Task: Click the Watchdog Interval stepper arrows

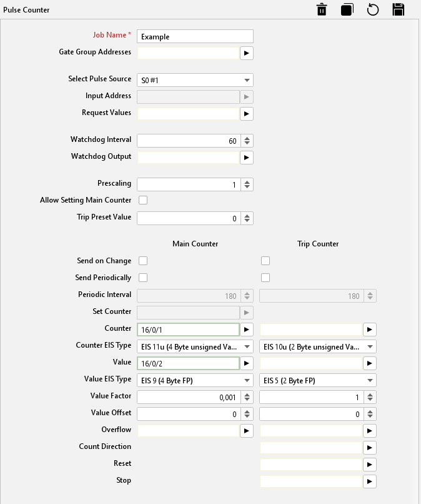Action: click(247, 141)
